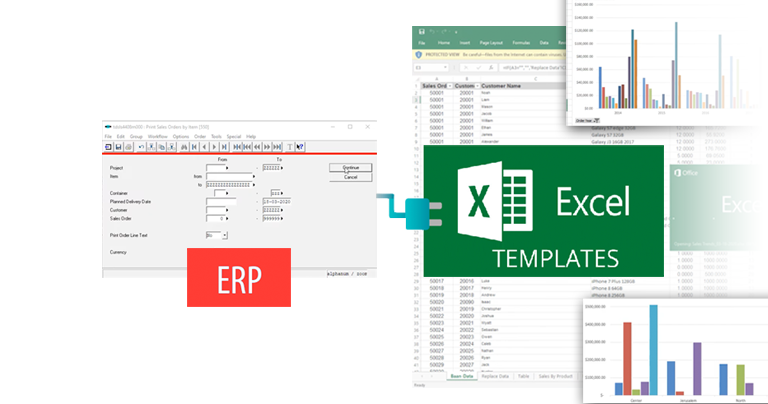This screenshot has width=768, height=404.
Task: Select the Sales By Product sheet tab
Action: pos(555,376)
